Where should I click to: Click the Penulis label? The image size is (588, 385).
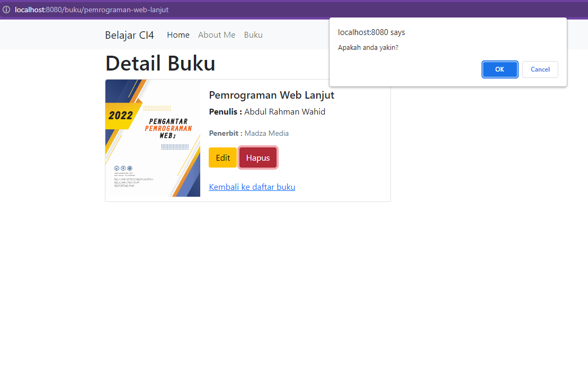(x=225, y=112)
